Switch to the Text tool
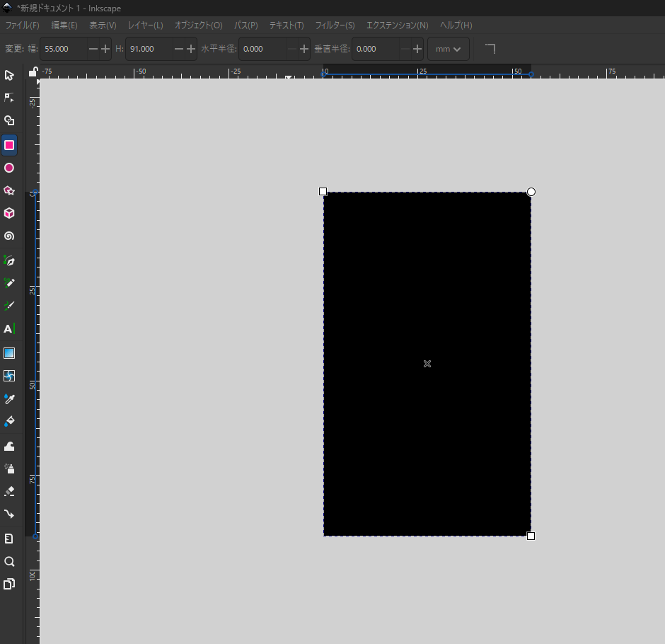Image resolution: width=665 pixels, height=644 pixels. pyautogui.click(x=9, y=328)
